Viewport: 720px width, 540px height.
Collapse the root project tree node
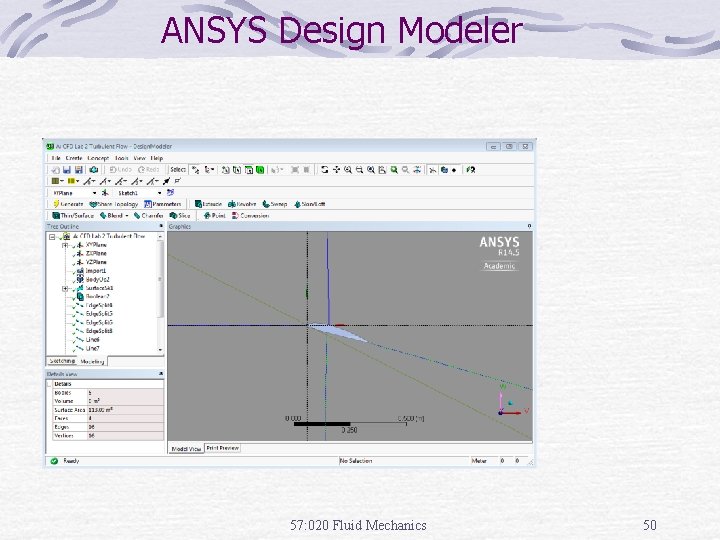52,237
